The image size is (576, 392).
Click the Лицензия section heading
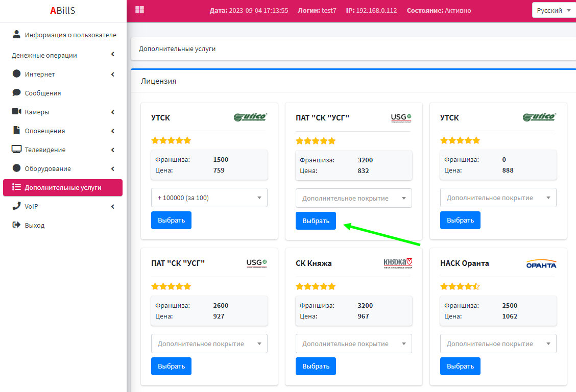tap(158, 81)
